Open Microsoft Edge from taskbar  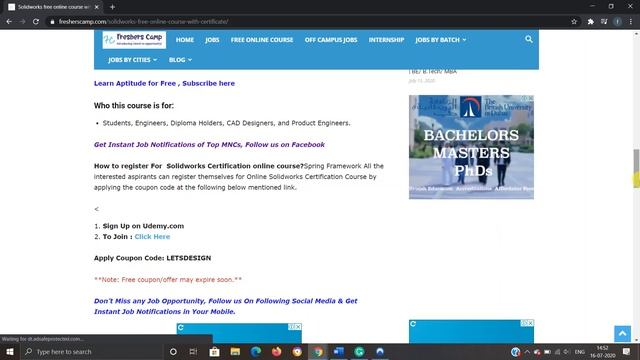pyautogui.click(x=256, y=351)
